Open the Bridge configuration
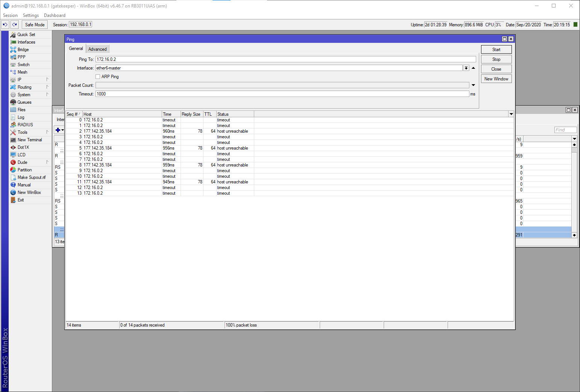 coord(23,49)
